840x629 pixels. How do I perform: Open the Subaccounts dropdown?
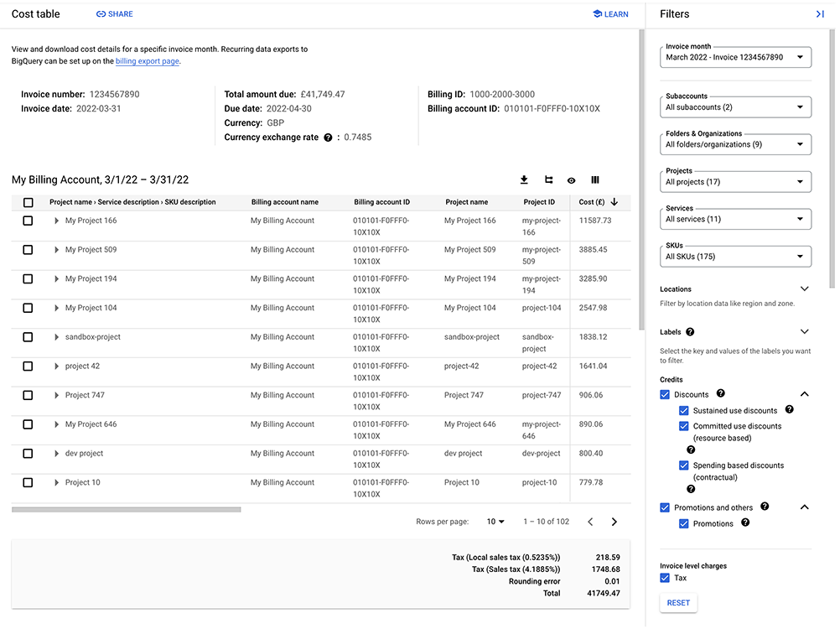[735, 107]
